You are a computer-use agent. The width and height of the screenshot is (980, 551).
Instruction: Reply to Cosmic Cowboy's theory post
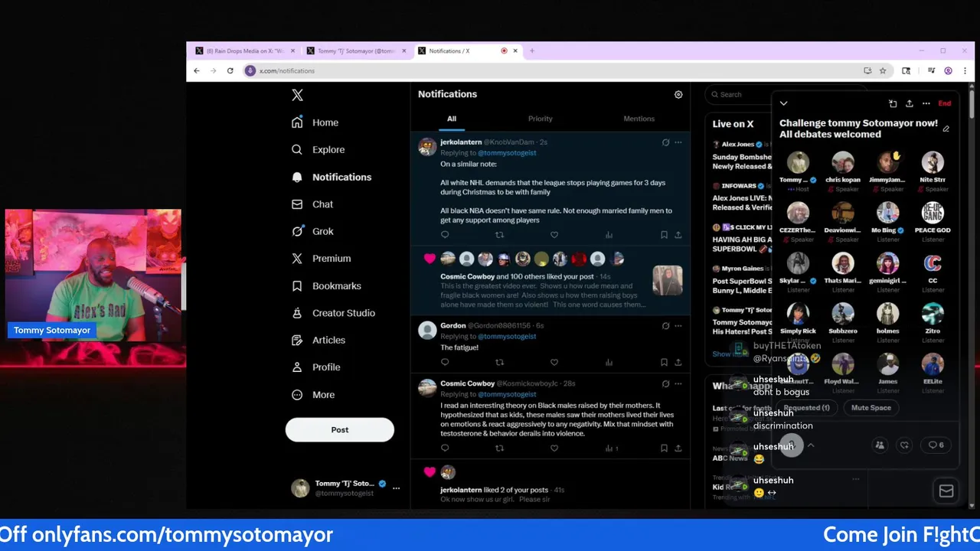click(445, 448)
